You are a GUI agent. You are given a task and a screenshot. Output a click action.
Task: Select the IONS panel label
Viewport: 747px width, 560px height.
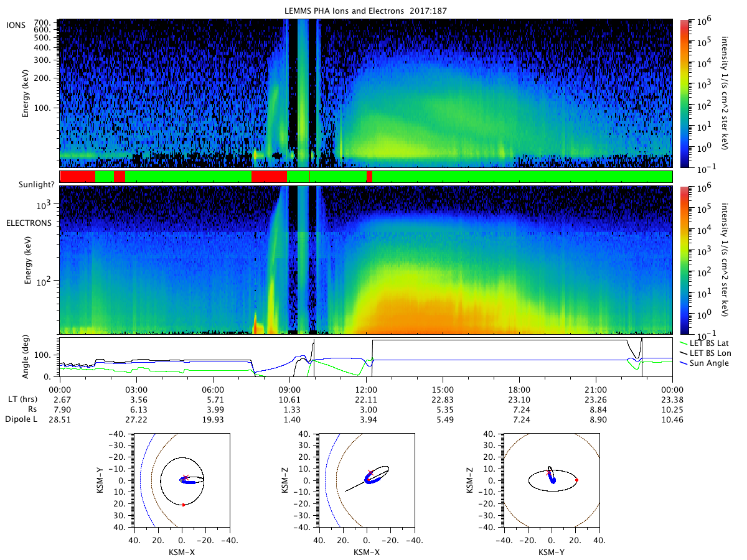point(16,24)
